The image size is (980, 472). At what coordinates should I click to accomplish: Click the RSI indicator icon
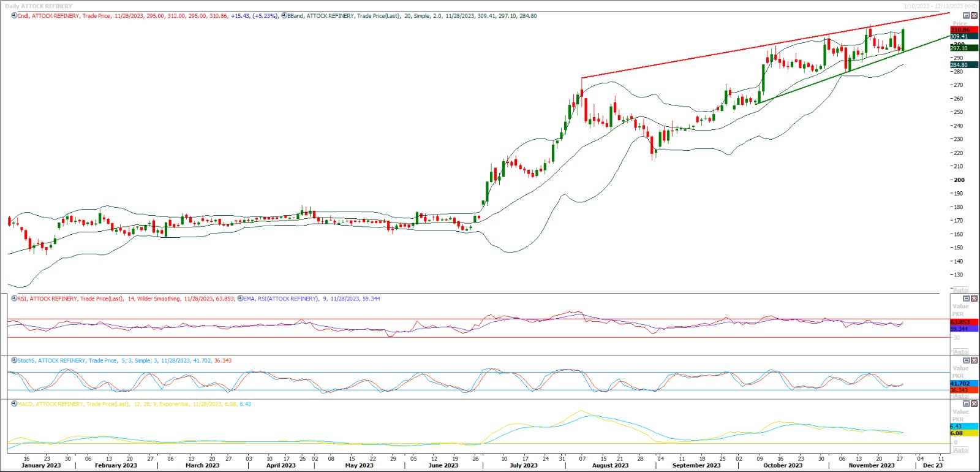click(x=14, y=299)
